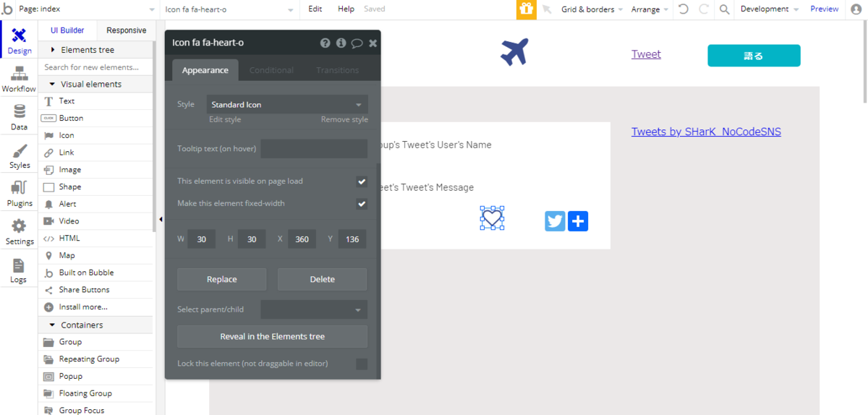Open the element selector dropdown Icon fa fa-heart-o
The width and height of the screenshot is (868, 415).
point(229,9)
